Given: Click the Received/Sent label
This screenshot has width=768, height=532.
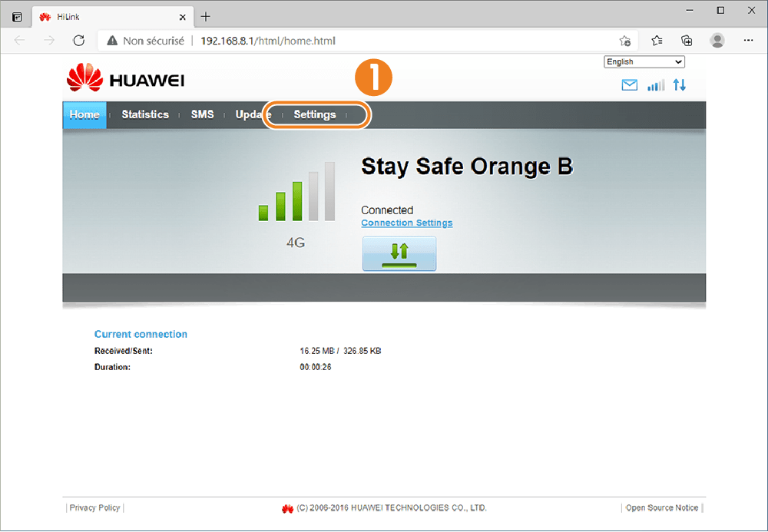Looking at the screenshot, I should pyautogui.click(x=124, y=351).
